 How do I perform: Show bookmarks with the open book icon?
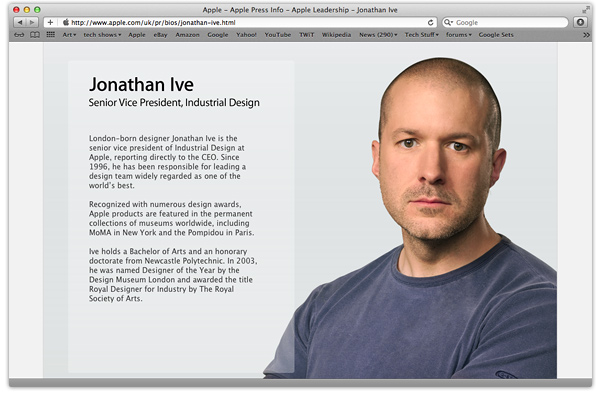click(x=35, y=35)
